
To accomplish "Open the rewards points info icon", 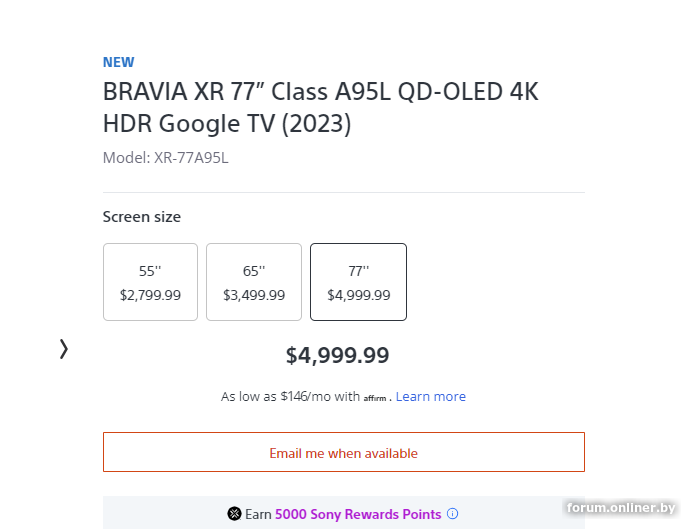I will point(452,514).
